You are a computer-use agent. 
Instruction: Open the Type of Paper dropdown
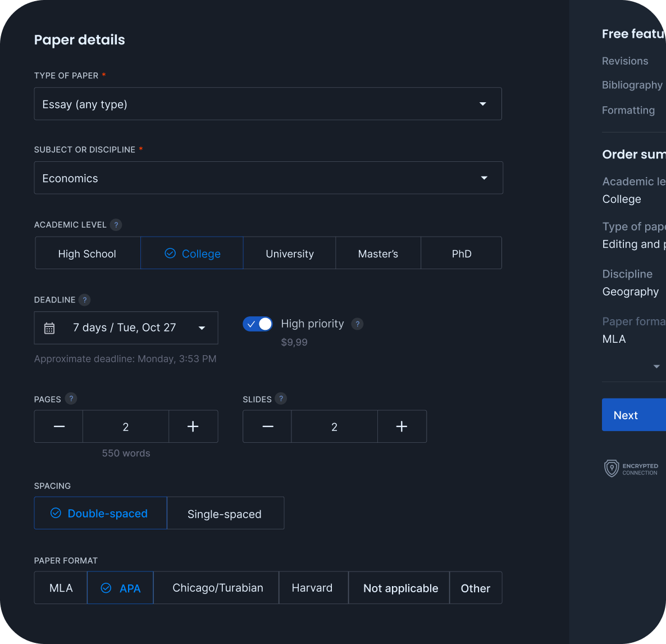(x=268, y=104)
